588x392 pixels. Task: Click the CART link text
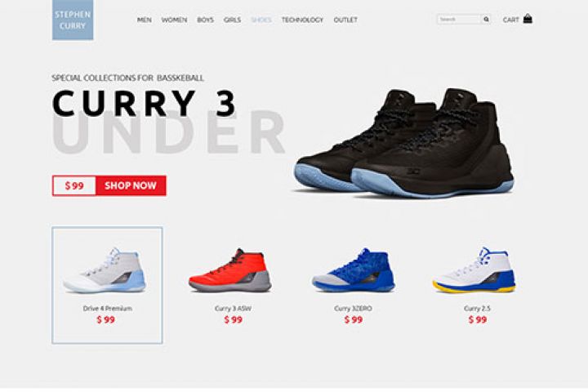(x=510, y=20)
